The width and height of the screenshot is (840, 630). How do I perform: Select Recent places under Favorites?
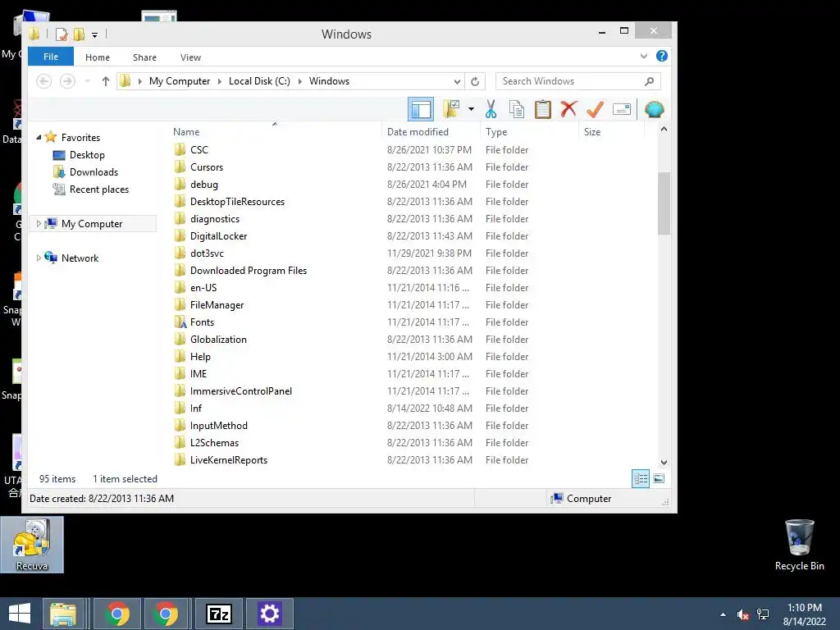[99, 189]
